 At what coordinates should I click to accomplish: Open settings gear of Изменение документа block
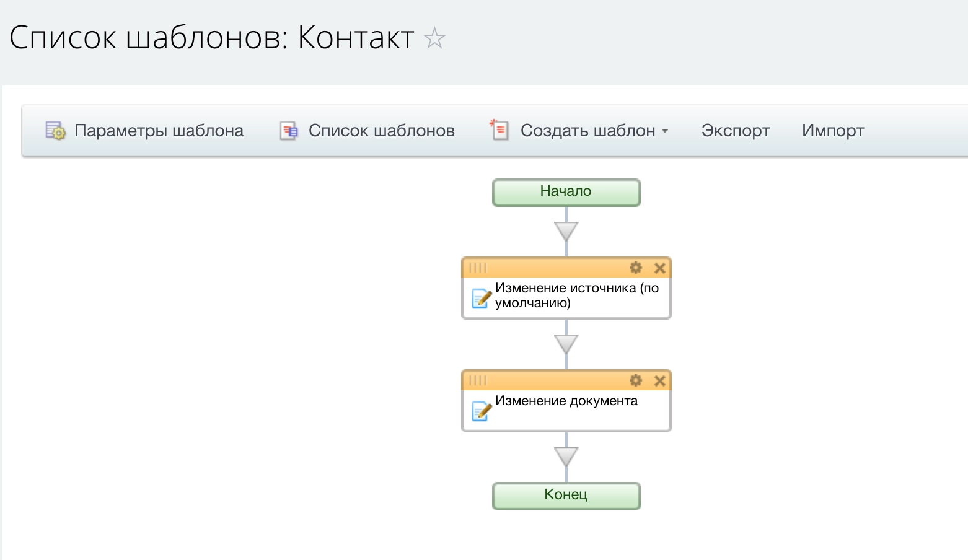click(636, 380)
